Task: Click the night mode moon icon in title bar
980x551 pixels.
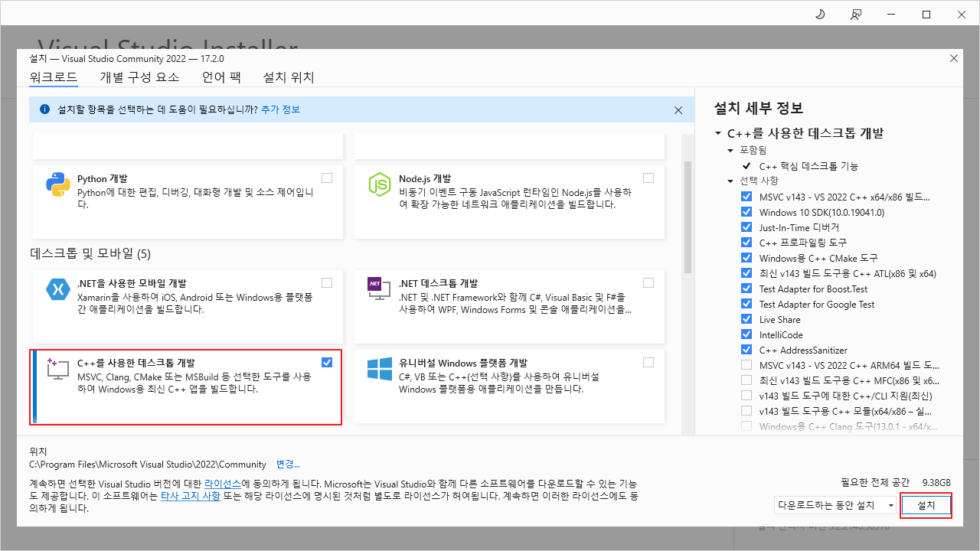Action: [820, 14]
